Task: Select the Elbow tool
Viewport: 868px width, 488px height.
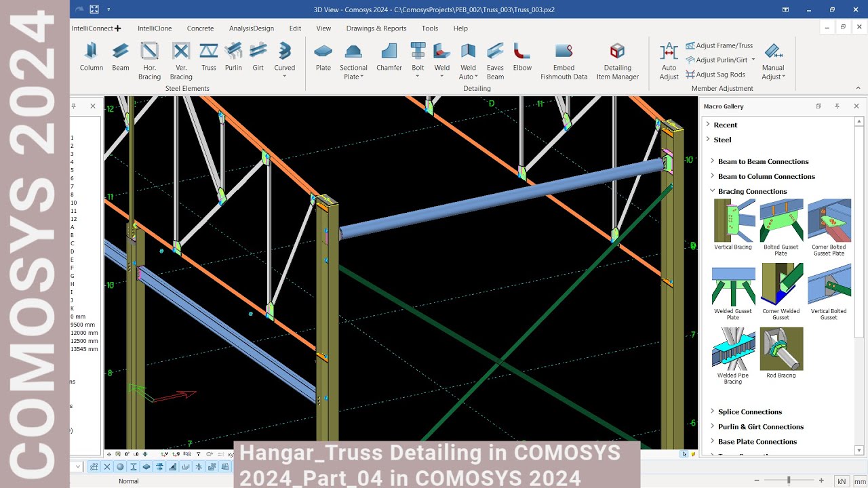Action: pos(522,57)
